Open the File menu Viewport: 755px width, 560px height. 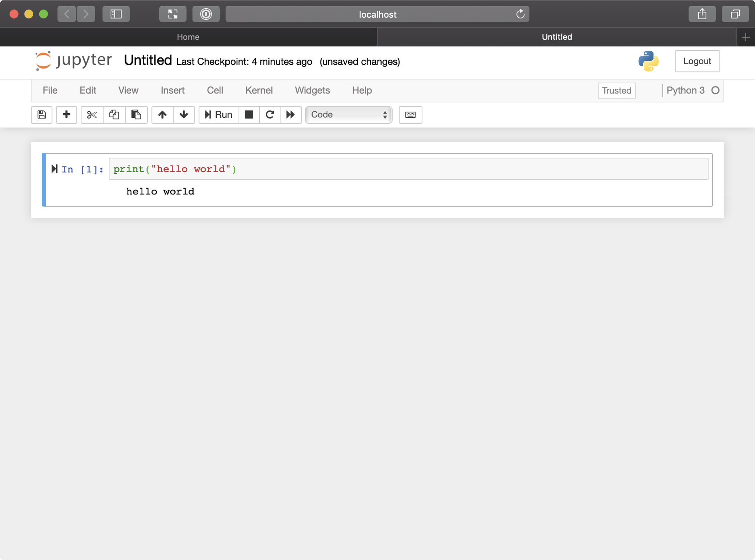(x=50, y=91)
